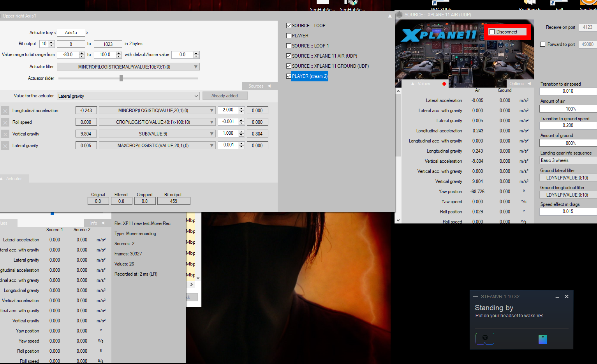Tick the Disconnect checkbox

(x=492, y=32)
